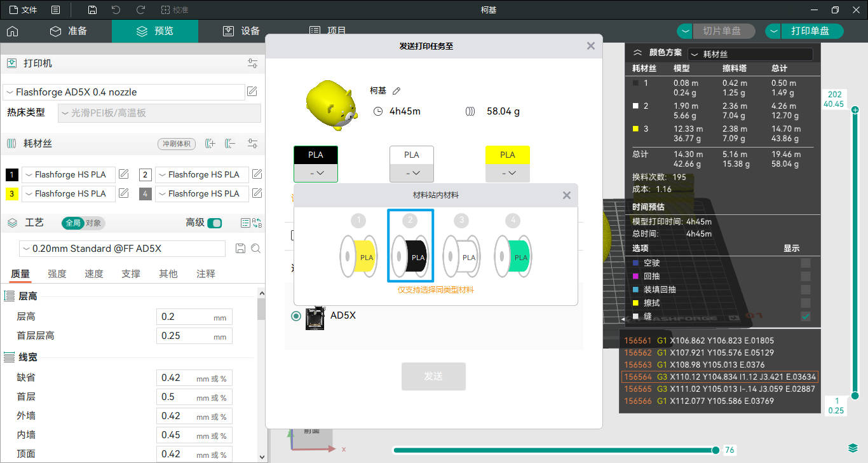
Task: Edit filament 1 preset
Action: [x=124, y=174]
